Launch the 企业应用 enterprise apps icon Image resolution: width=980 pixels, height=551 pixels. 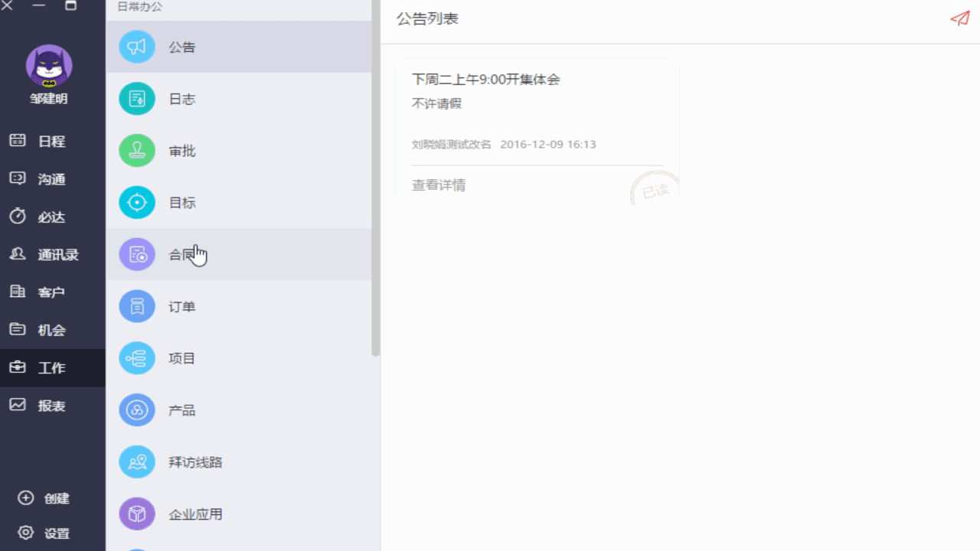137,514
